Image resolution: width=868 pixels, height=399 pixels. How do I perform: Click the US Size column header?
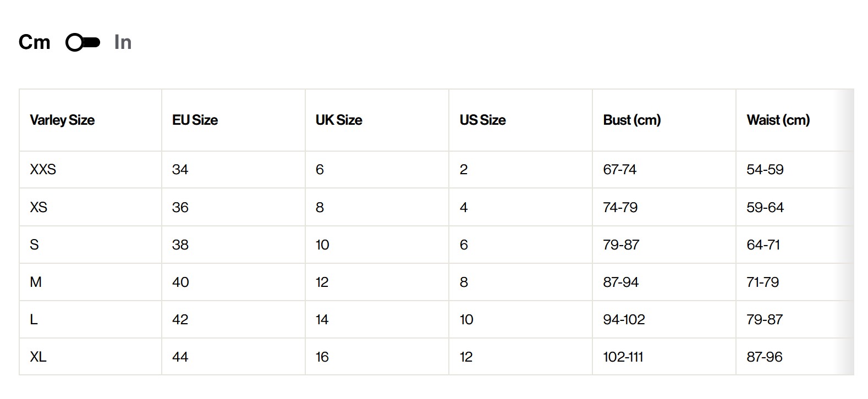(x=482, y=120)
